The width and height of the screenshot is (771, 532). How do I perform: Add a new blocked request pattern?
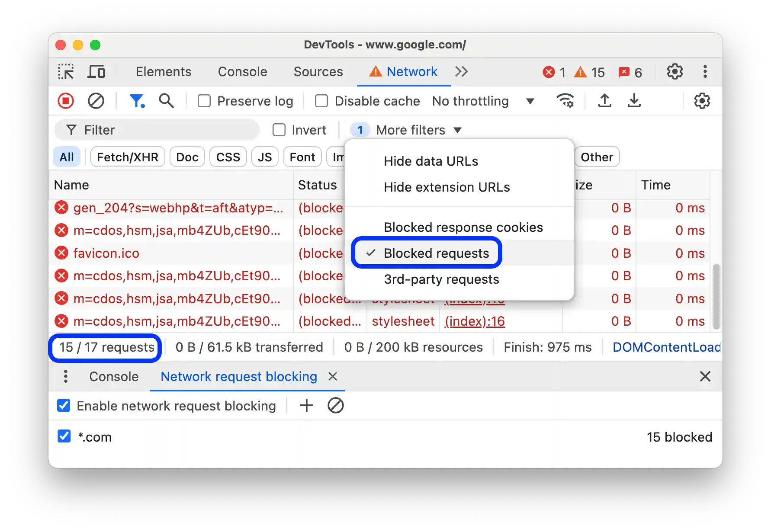[306, 405]
